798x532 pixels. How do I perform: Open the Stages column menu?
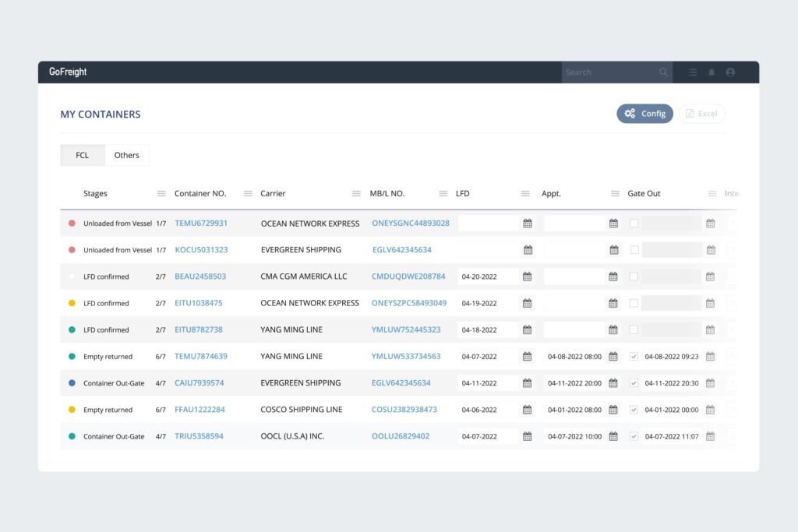pyautogui.click(x=161, y=194)
